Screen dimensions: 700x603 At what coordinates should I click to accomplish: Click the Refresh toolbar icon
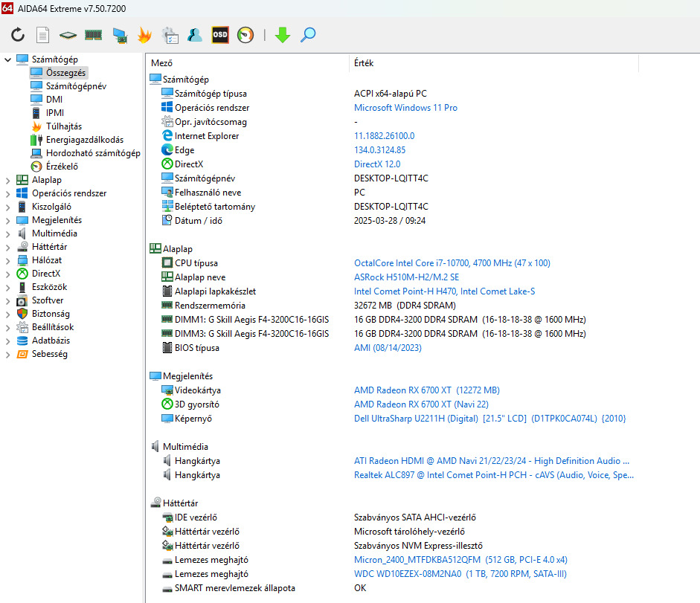[x=18, y=35]
